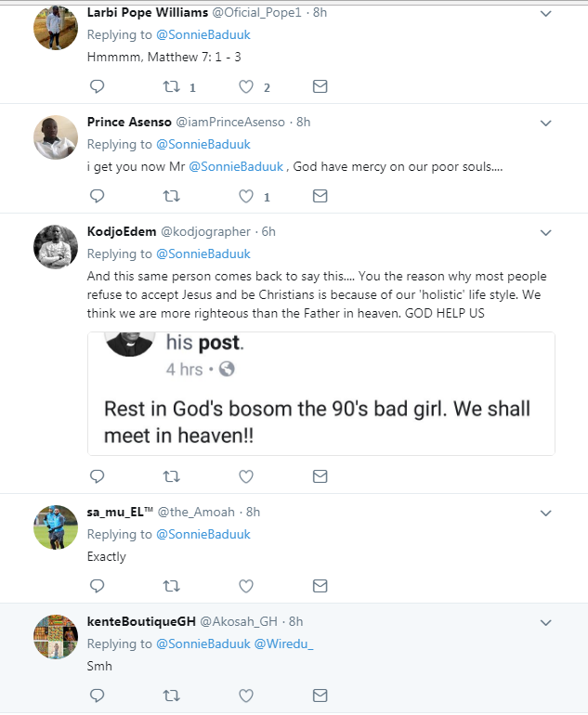Retweet Larbi Pope Williams' Matthew 7 tweet
Image resolution: width=588 pixels, height=715 pixels.
pyautogui.click(x=172, y=87)
